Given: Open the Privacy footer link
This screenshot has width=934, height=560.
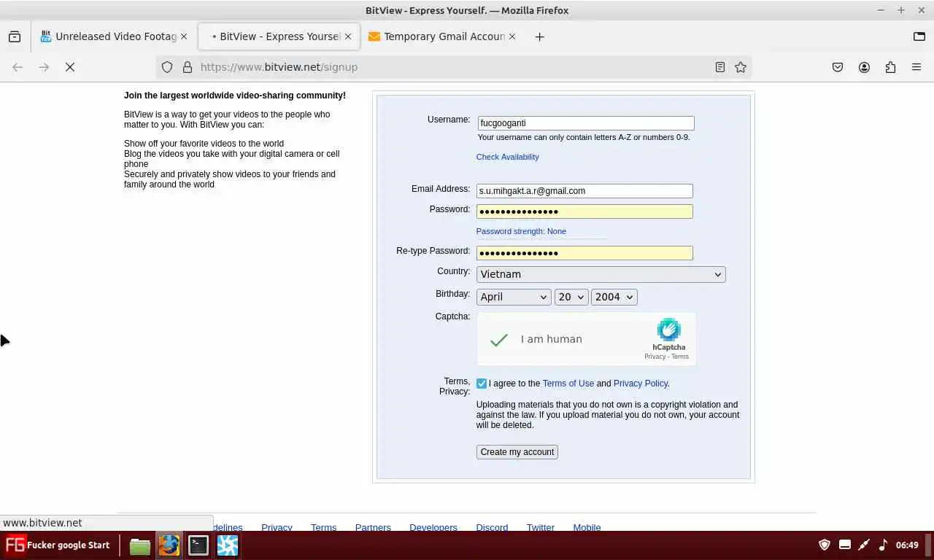Looking at the screenshot, I should click(277, 527).
